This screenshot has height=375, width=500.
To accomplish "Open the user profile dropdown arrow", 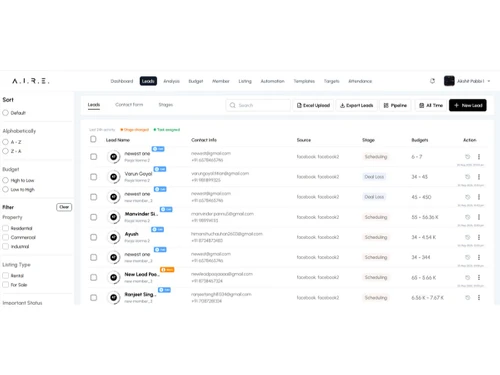I will 489,81.
